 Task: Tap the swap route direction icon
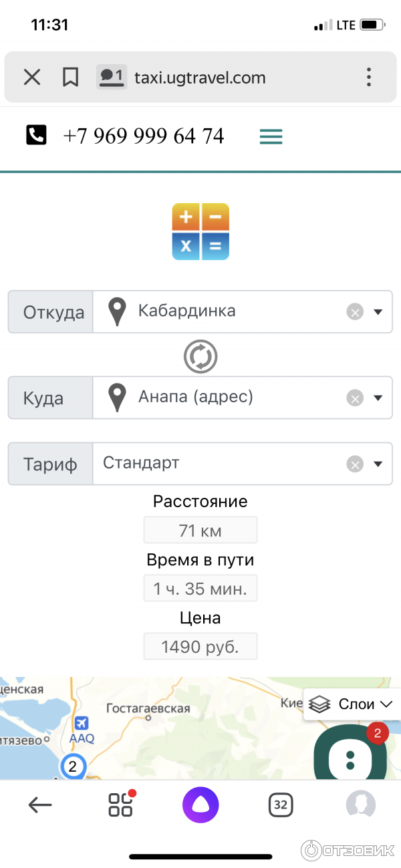[x=200, y=356]
